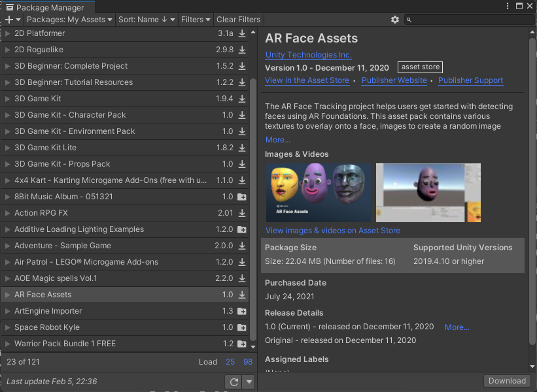537x392 pixels.
Task: Open the Publisher Website link
Action: pyautogui.click(x=394, y=80)
